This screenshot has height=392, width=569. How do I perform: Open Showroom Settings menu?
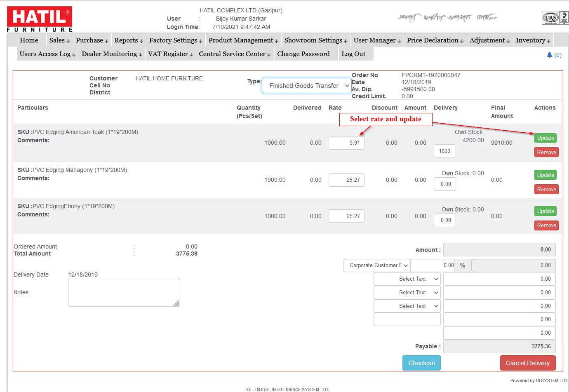(316, 40)
